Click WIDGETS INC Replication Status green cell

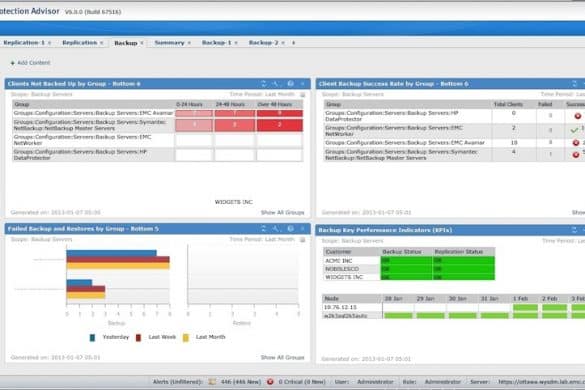[x=464, y=277]
